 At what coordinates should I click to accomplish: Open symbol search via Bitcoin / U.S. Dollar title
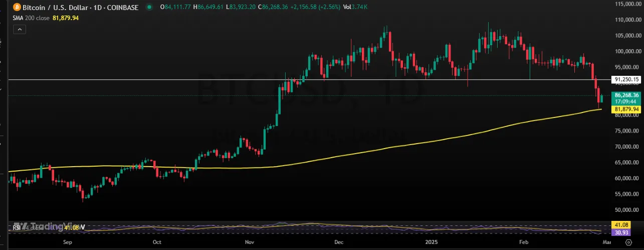click(x=80, y=8)
